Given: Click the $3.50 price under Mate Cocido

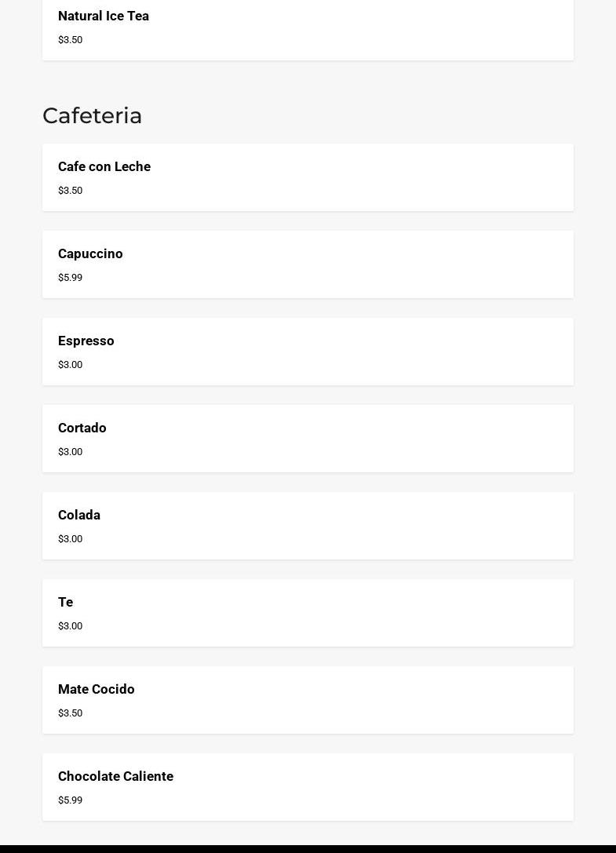Looking at the screenshot, I should (x=70, y=713).
